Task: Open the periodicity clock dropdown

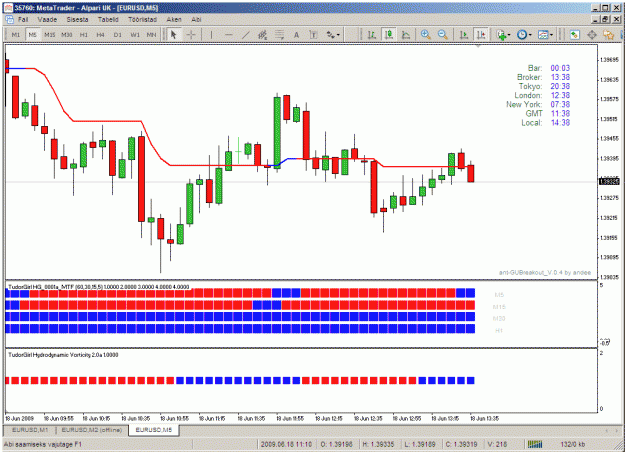Action: (524, 35)
